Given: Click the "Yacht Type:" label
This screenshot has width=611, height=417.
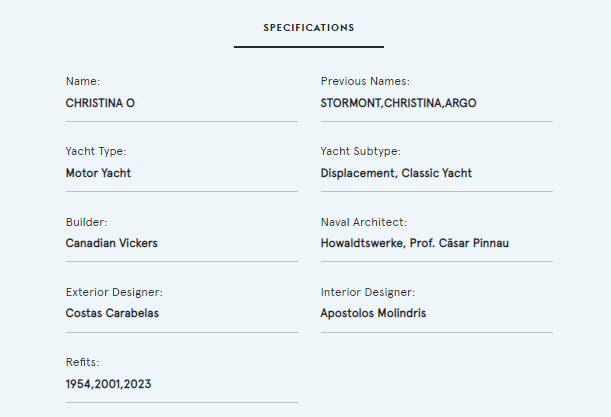Looking at the screenshot, I should pyautogui.click(x=96, y=151).
